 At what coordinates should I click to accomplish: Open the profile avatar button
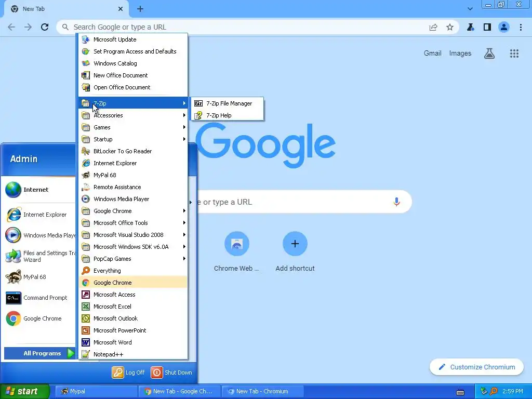[504, 27]
